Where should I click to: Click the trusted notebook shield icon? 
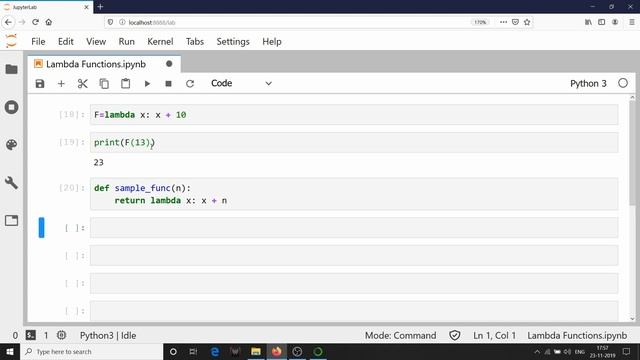[x=455, y=336]
